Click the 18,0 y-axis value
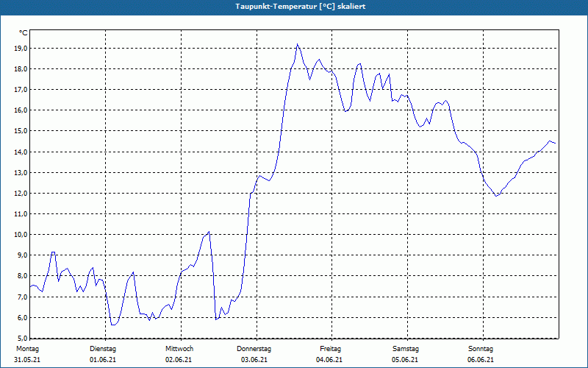 click(21, 69)
